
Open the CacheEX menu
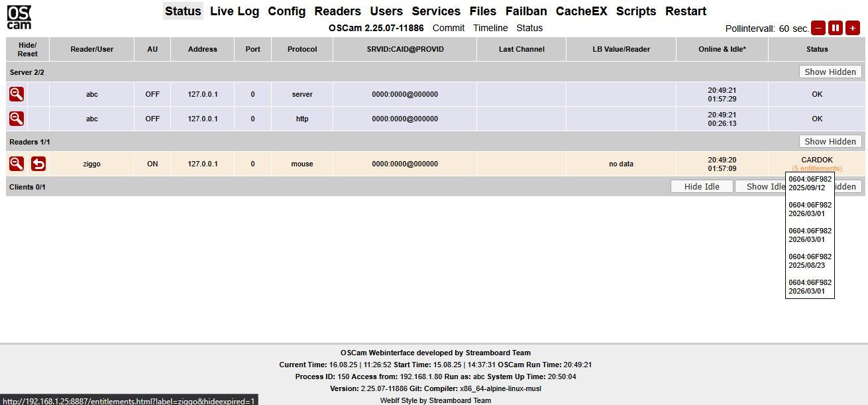[x=582, y=11]
